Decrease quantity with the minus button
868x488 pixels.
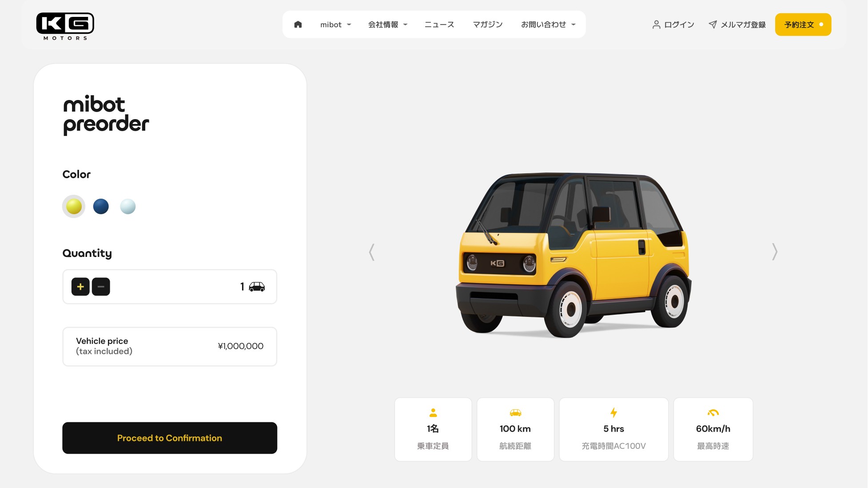point(101,287)
